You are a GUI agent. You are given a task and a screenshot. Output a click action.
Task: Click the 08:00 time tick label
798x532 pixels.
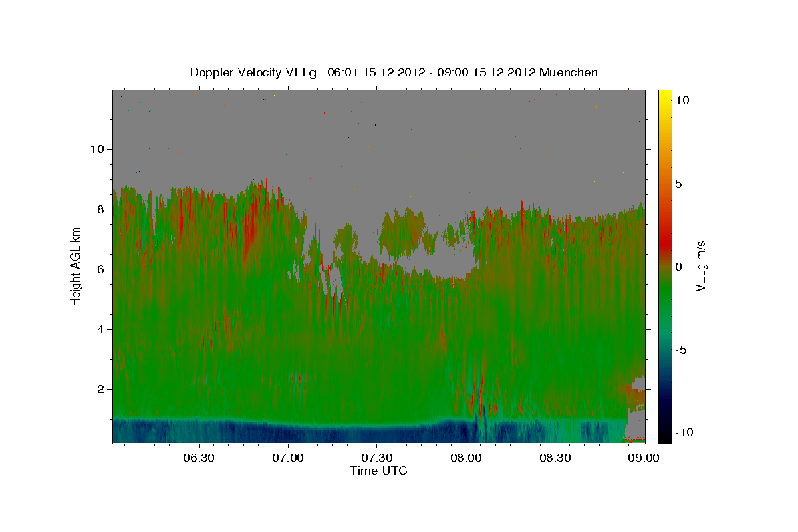466,458
